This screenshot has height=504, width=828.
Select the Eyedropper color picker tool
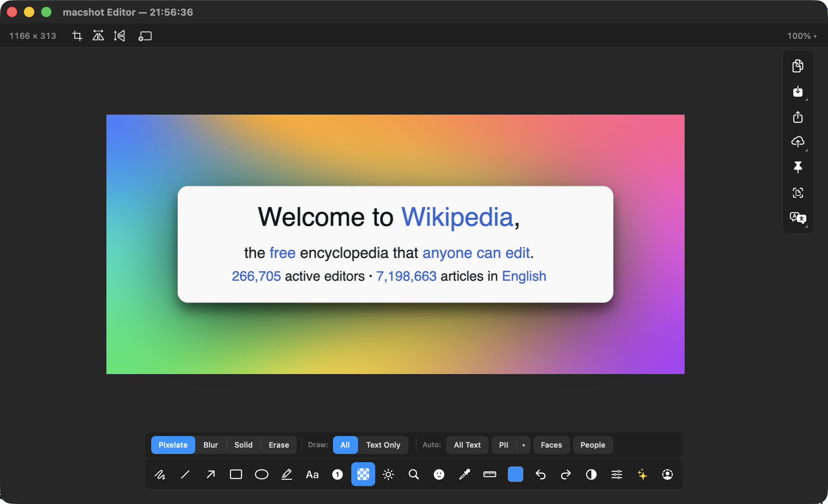(x=464, y=475)
